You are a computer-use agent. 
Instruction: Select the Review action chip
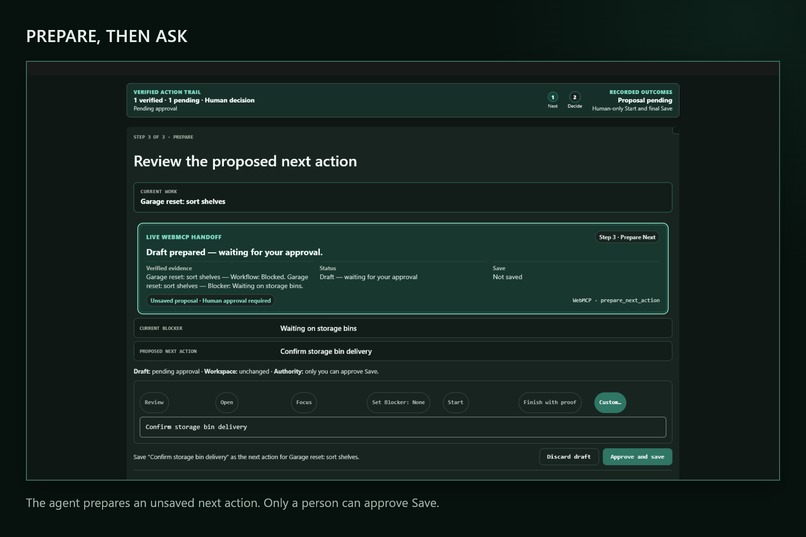tap(154, 402)
